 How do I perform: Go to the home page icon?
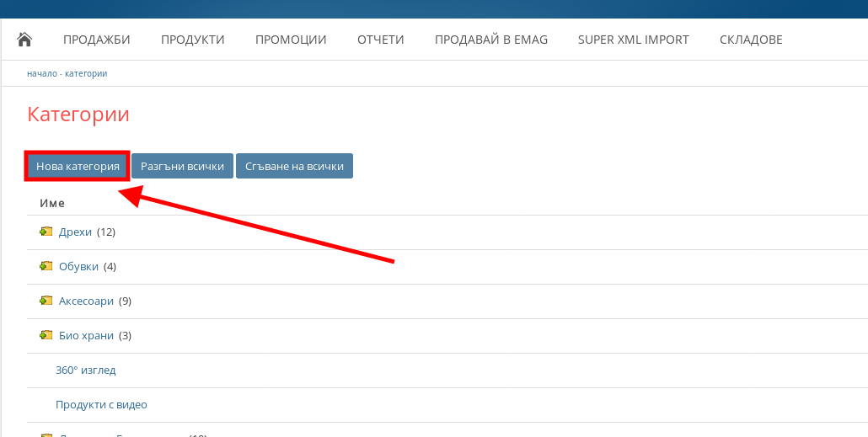pos(24,40)
